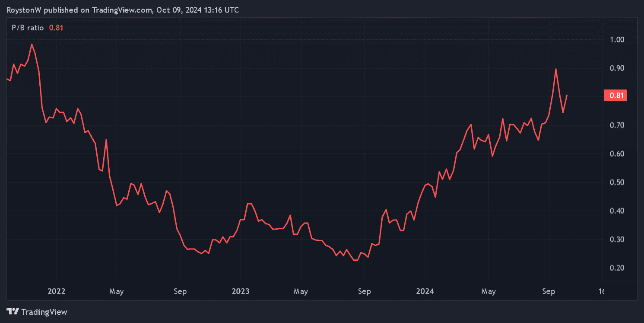
Task: Click the TradingView logo icon
Action: tap(13, 311)
